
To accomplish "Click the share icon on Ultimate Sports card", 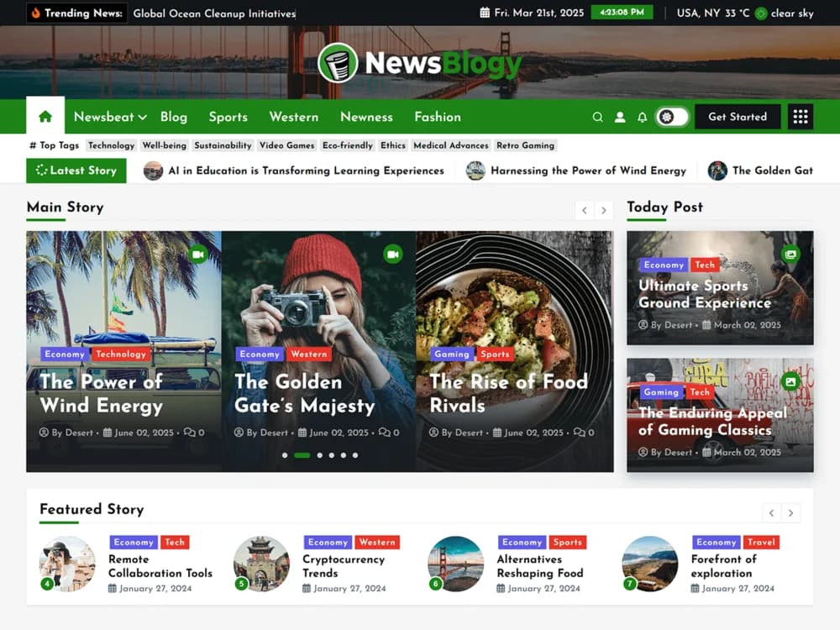I will 790,253.
